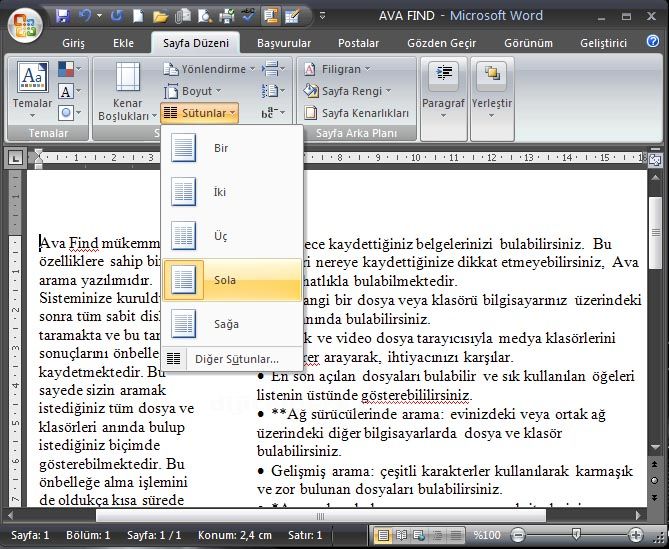Open Kenar Boşlukları margins menu
The width and height of the screenshot is (669, 549).
click(x=127, y=91)
